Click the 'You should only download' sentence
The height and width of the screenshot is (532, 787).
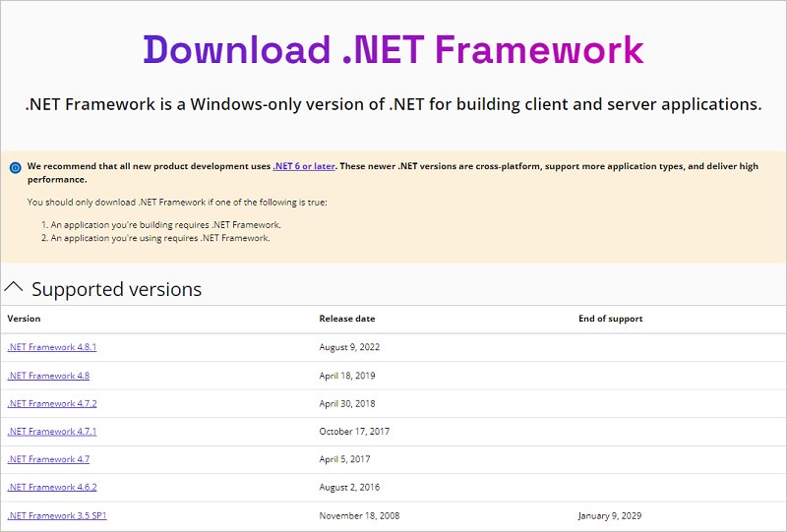[x=177, y=203]
